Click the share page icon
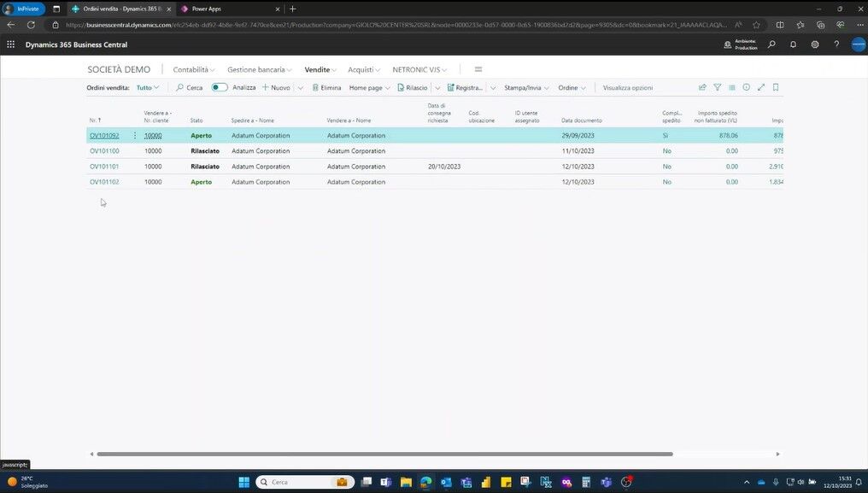 pos(702,87)
